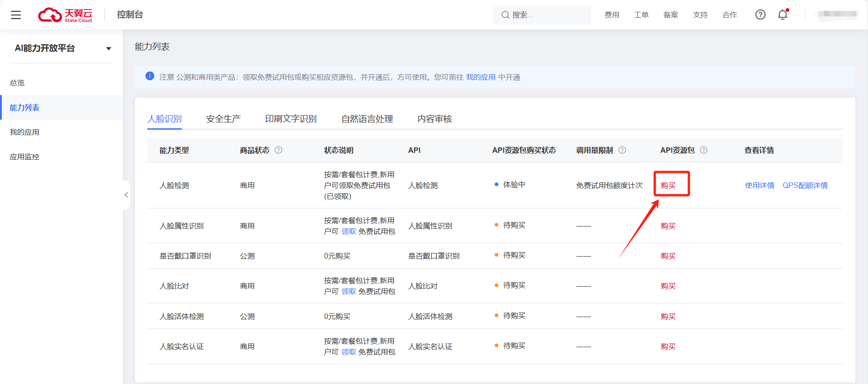Open the notifications bell
The image size is (868, 384).
(x=783, y=15)
